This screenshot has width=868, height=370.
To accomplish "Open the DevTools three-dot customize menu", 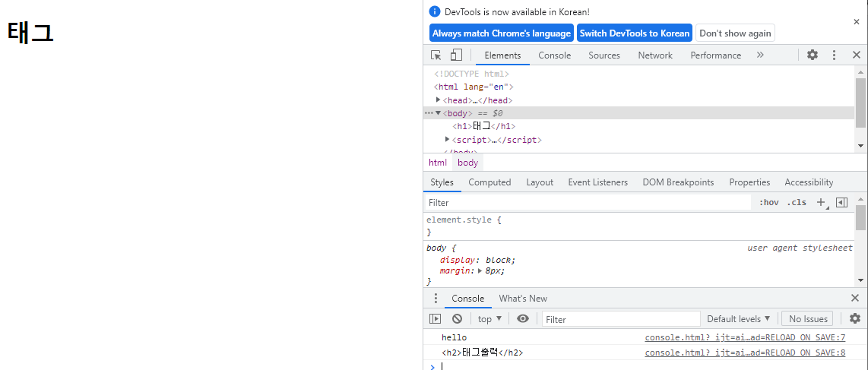I will pos(835,55).
